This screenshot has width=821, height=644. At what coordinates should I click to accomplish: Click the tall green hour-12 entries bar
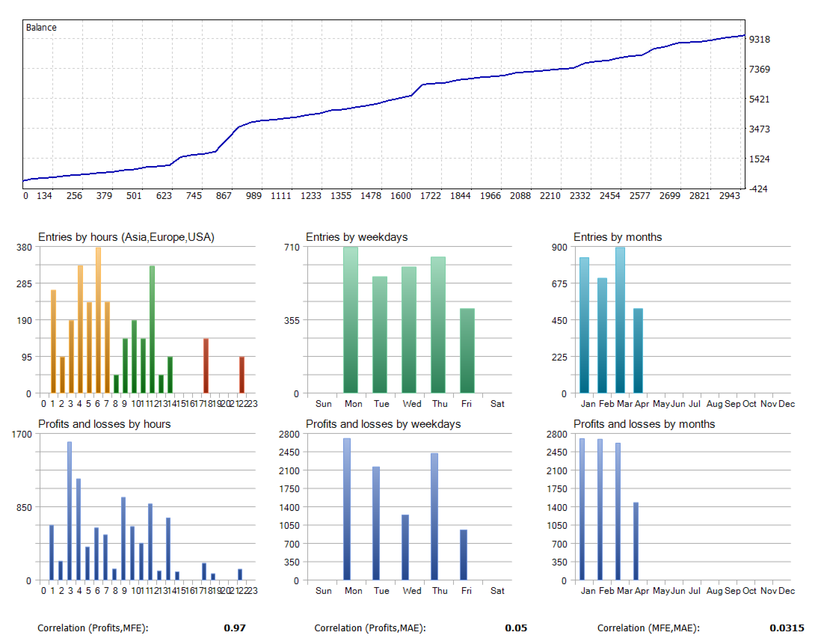[152, 329]
